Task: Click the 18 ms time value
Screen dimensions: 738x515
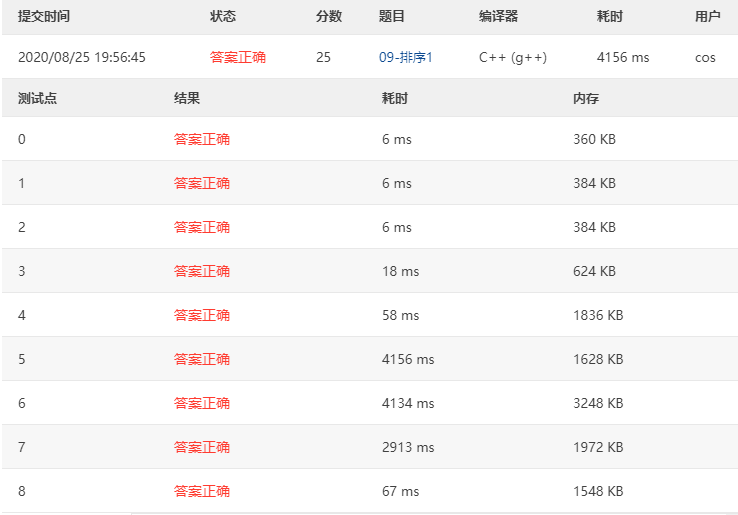Action: click(x=401, y=271)
